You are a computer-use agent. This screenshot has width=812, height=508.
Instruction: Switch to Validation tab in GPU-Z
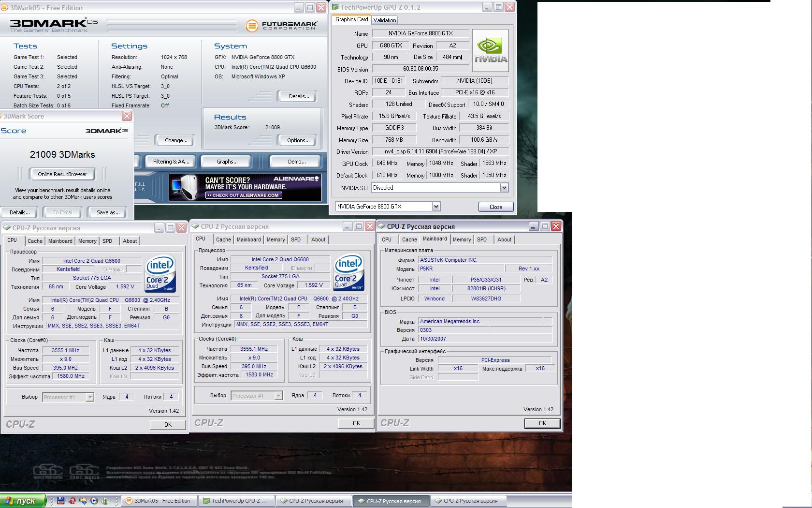tap(385, 20)
